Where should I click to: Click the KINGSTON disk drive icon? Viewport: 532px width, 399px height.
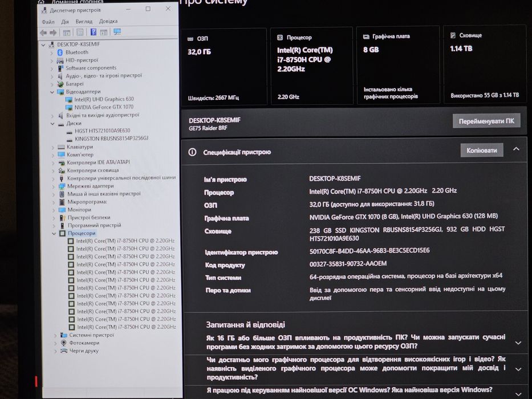pos(69,139)
